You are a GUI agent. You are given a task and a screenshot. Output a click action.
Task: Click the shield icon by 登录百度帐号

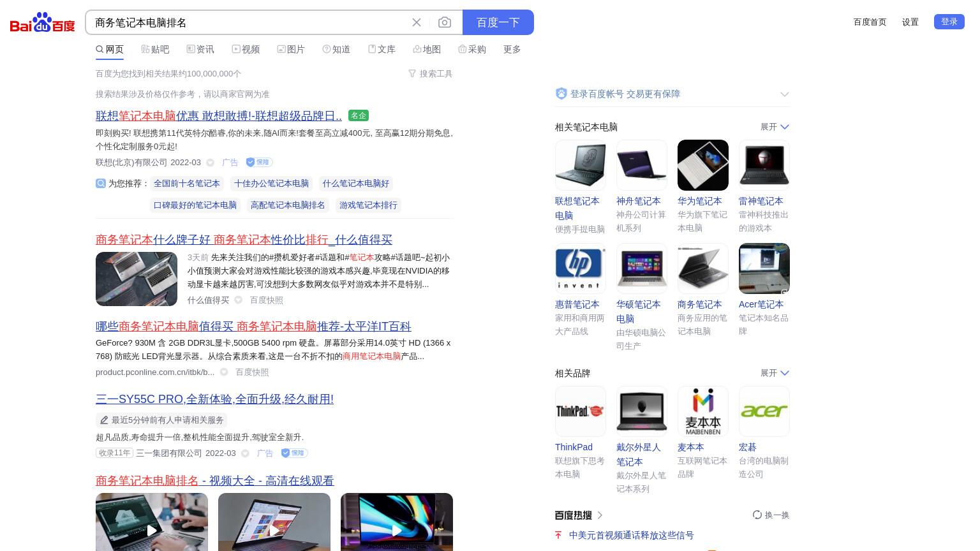(x=561, y=94)
